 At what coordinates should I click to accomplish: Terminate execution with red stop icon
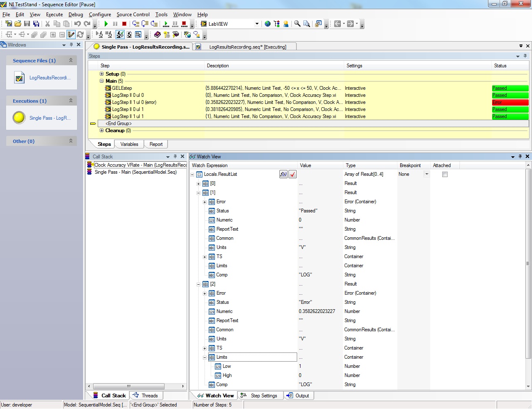coord(124,24)
